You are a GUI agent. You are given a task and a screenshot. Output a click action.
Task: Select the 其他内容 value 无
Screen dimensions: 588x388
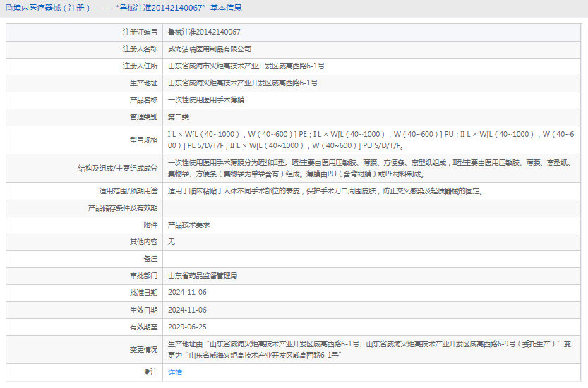pyautogui.click(x=172, y=242)
